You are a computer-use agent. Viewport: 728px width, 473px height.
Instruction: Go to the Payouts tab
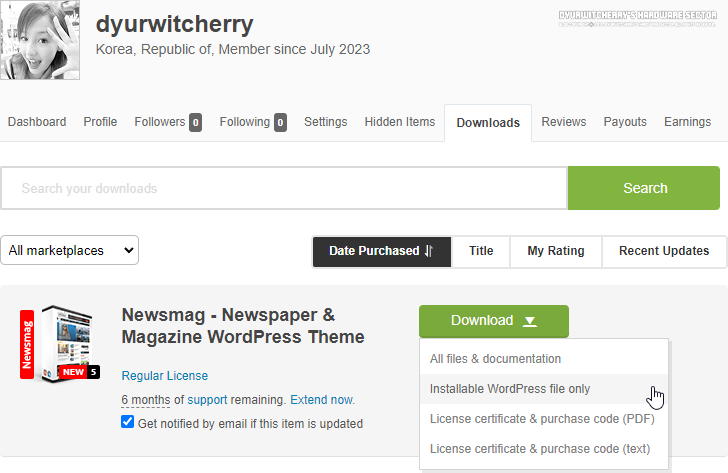[x=625, y=122]
